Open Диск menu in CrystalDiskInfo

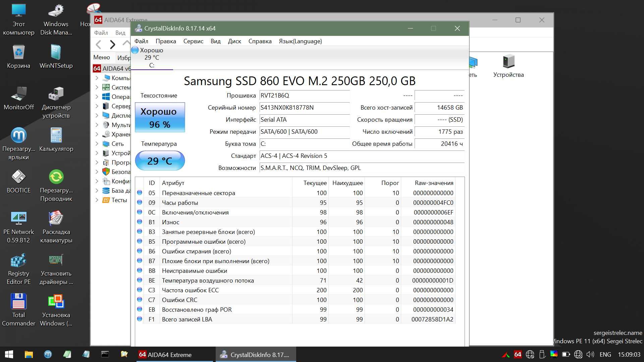(234, 41)
